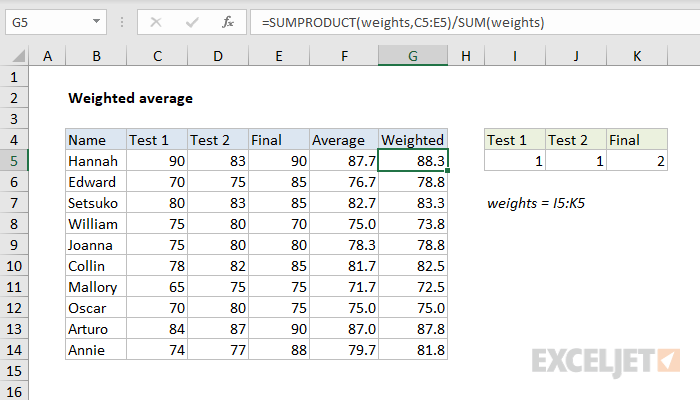This screenshot has height=400, width=700.
Task: Select highlighted column G header
Action: pos(413,56)
